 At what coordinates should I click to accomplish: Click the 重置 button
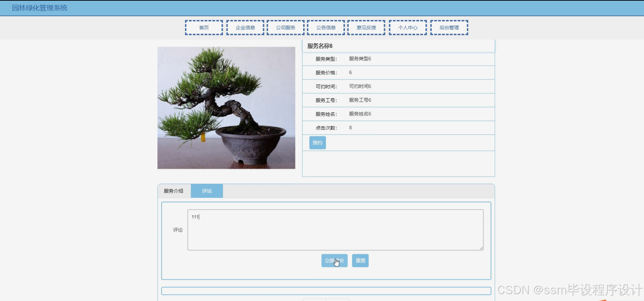point(360,260)
